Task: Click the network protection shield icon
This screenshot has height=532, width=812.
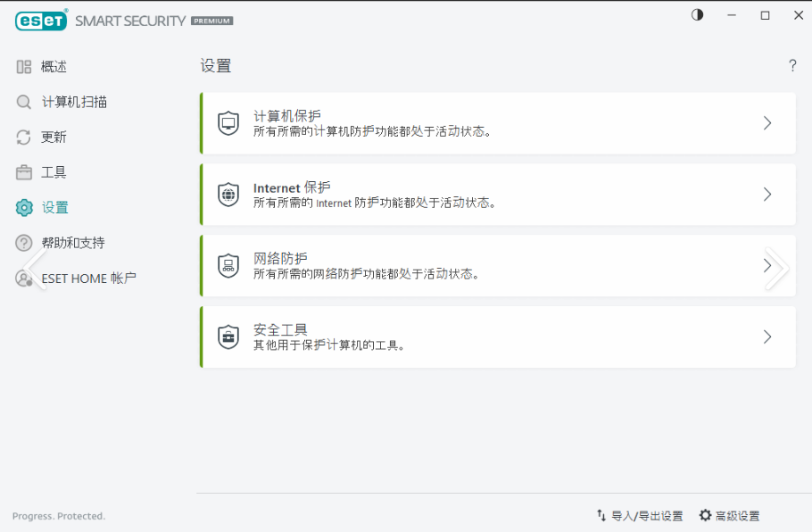Action: coord(228,266)
